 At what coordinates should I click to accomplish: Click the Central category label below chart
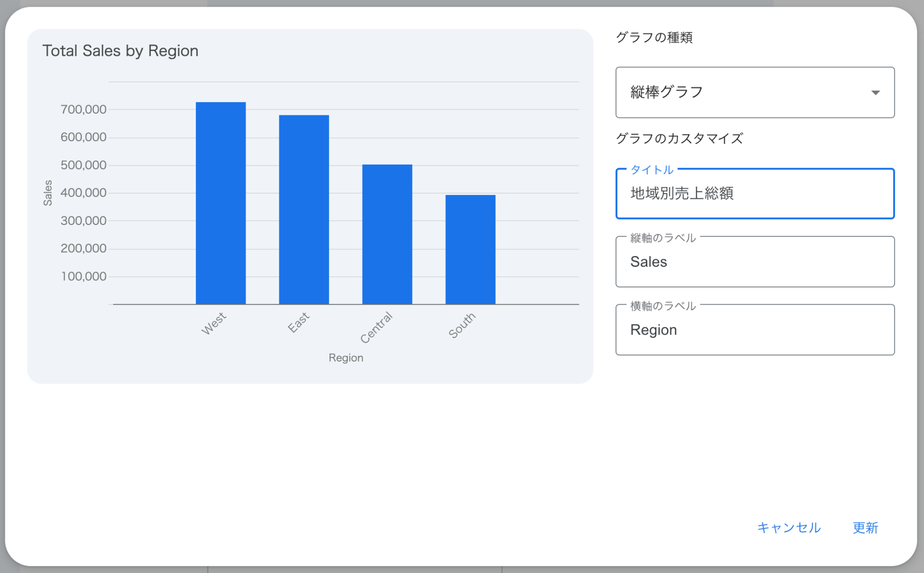click(377, 327)
